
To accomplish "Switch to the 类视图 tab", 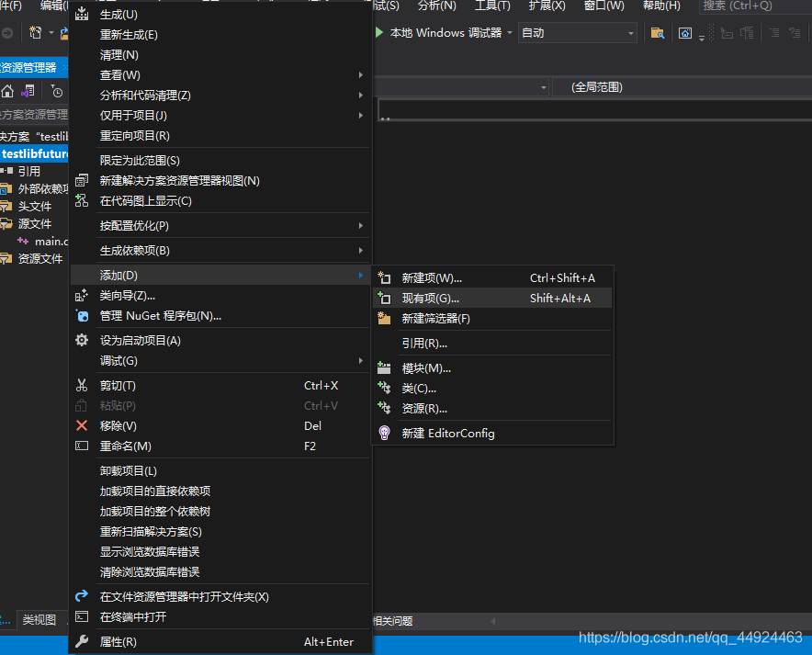I will tap(39, 619).
